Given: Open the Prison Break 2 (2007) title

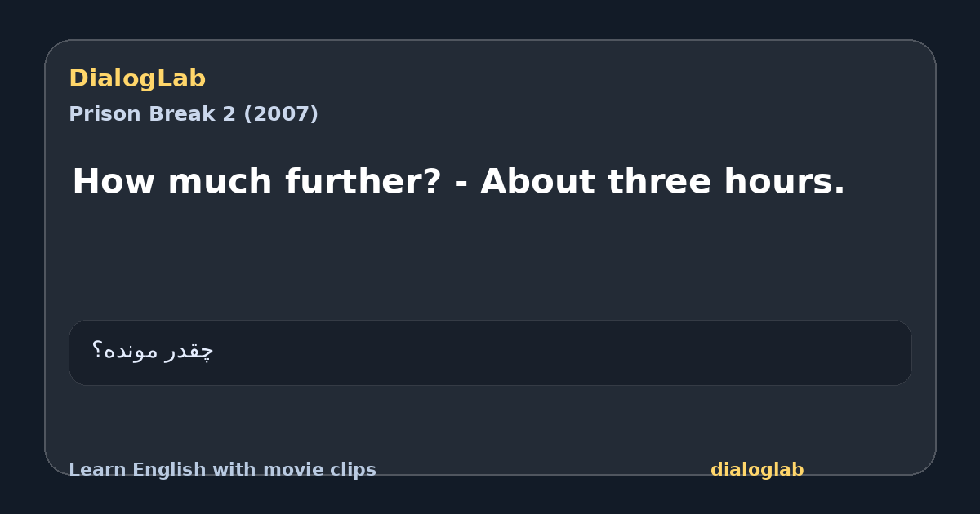Looking at the screenshot, I should pos(194,114).
